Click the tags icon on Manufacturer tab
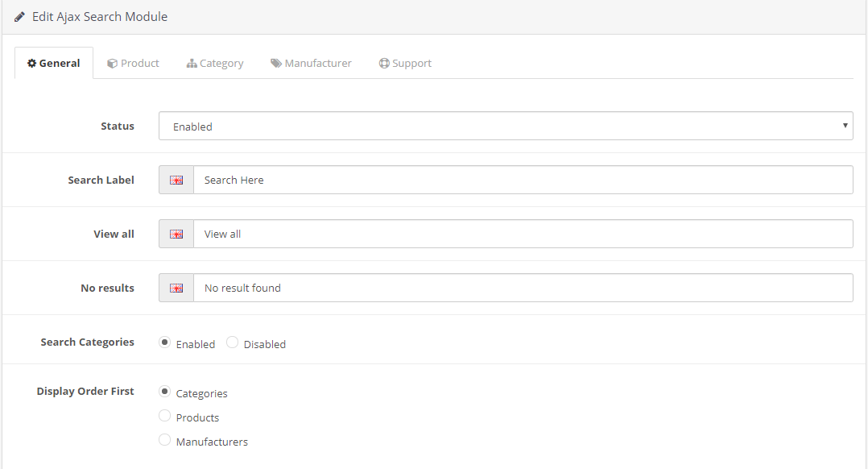 pos(276,63)
